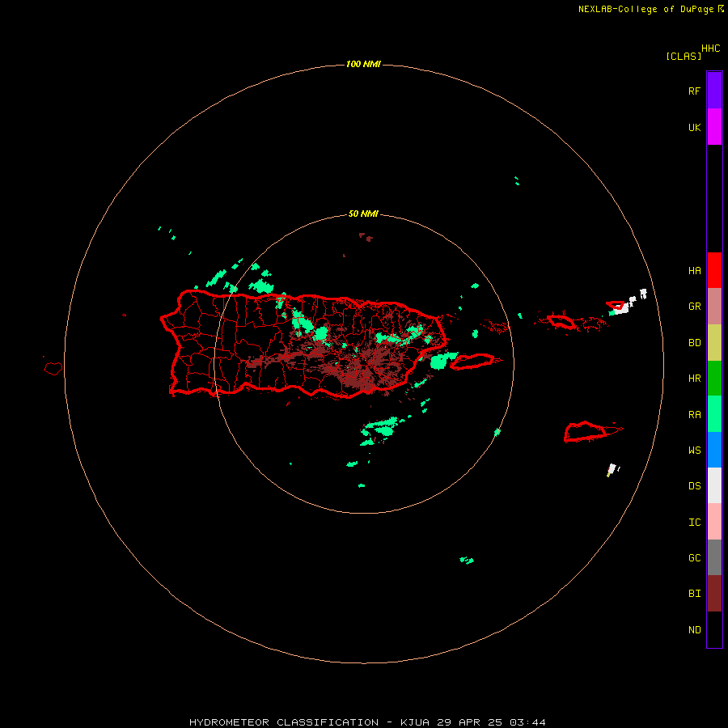Select the IC legend label
728x728 pixels.
point(694,523)
